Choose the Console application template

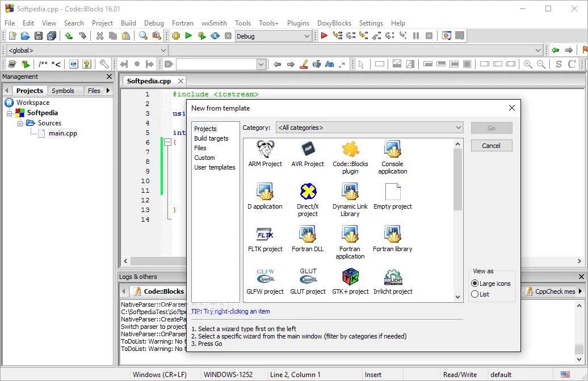point(393,158)
